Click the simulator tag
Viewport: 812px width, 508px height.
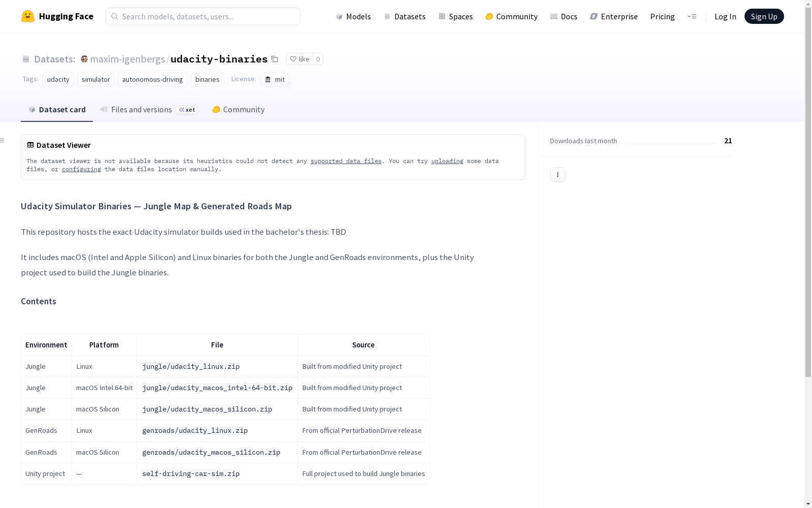coord(96,79)
